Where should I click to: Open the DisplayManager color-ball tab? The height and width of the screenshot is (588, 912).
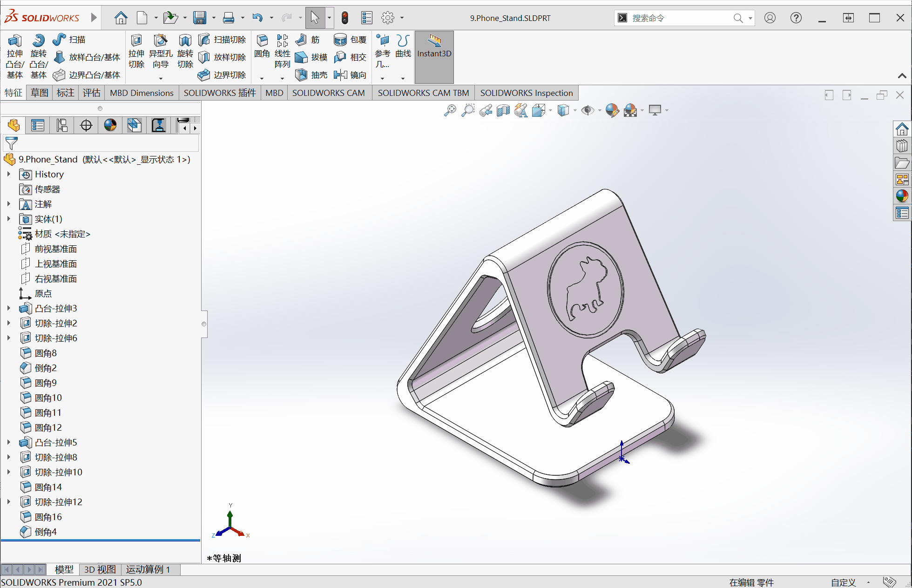[x=110, y=125]
